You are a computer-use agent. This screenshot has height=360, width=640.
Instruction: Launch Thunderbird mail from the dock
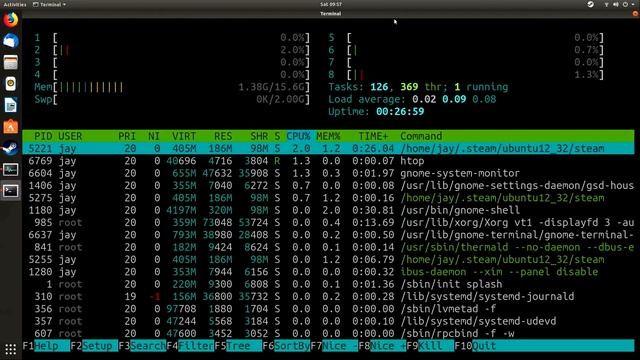coord(11,41)
